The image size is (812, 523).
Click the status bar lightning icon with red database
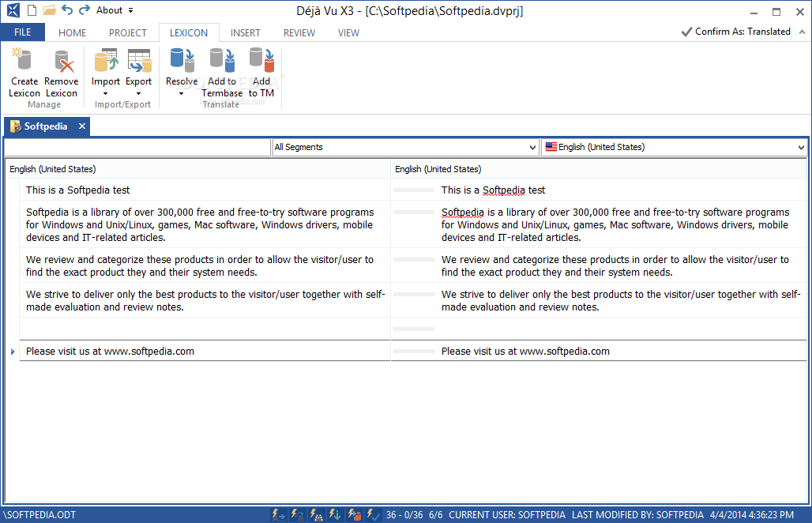[x=354, y=515]
